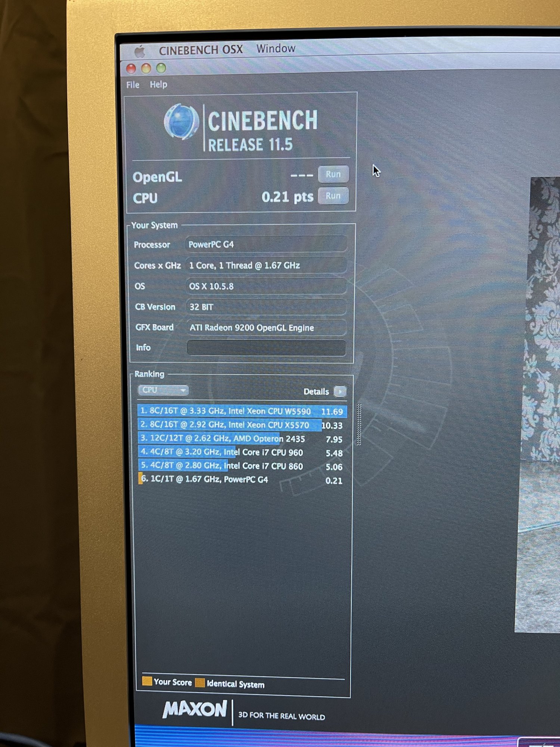Click the empty Info input field
Screen dimensions: 560x747
click(266, 348)
